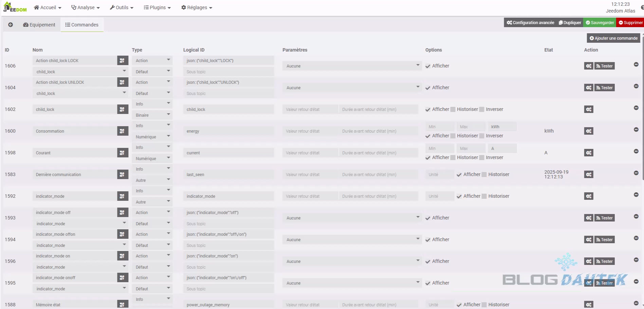Click gear icon for indicator_mode off command
Viewport: 644px width, 309px height.
pyautogui.click(x=589, y=218)
